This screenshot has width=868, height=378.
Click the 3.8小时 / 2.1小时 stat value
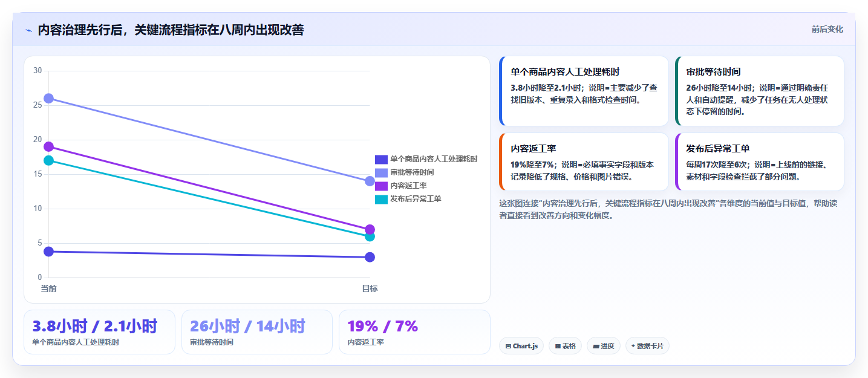click(95, 326)
